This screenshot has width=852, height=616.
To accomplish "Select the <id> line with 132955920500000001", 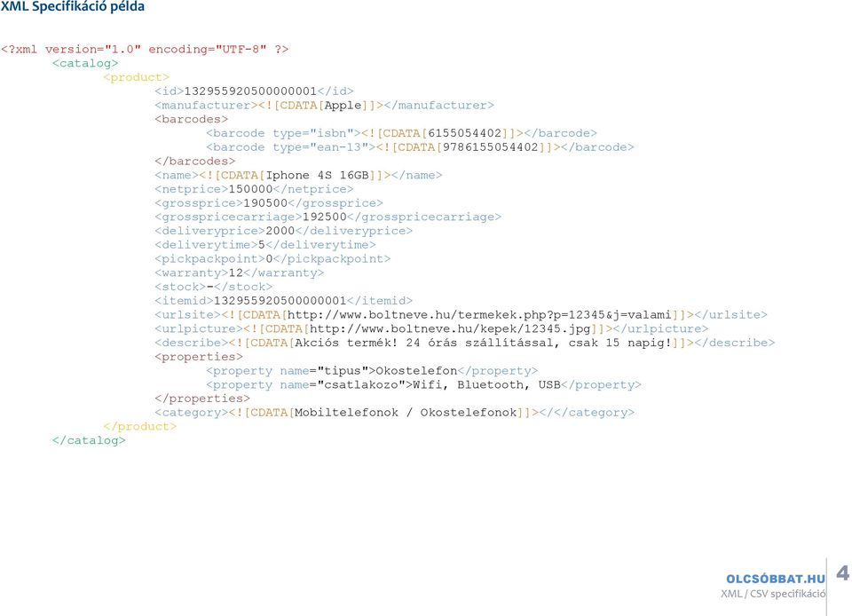I will pos(255,91).
